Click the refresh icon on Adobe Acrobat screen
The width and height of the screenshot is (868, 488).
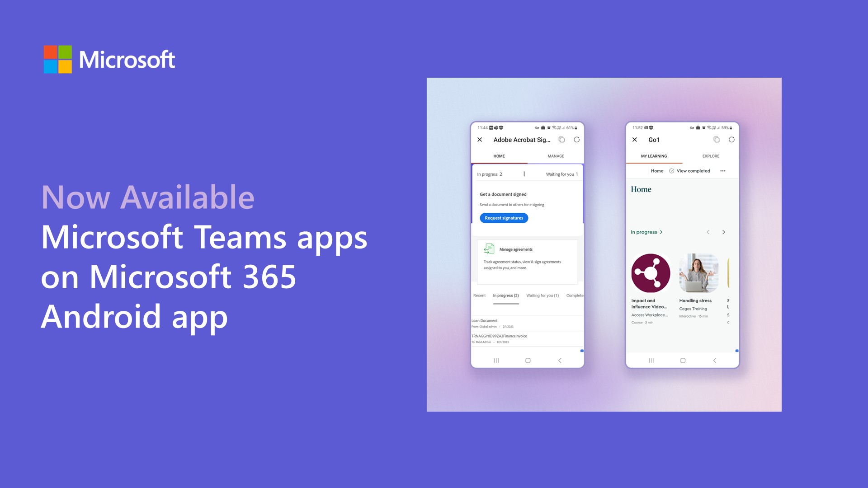[576, 139]
